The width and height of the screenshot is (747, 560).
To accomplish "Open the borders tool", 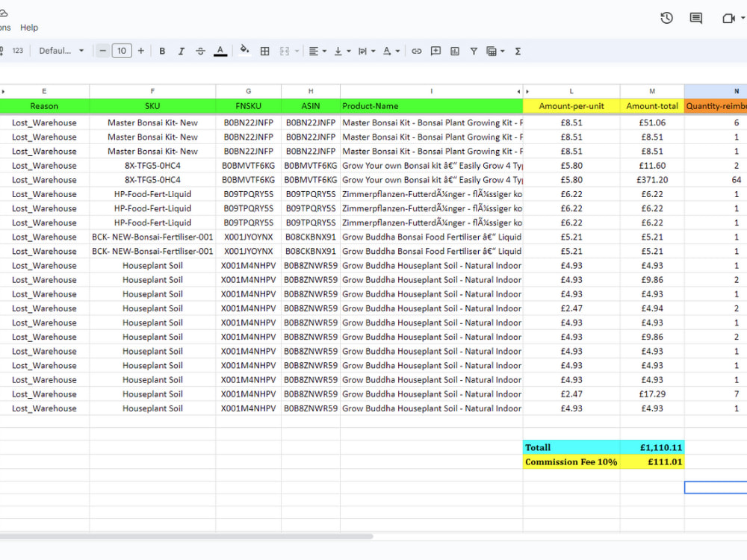I will (265, 51).
